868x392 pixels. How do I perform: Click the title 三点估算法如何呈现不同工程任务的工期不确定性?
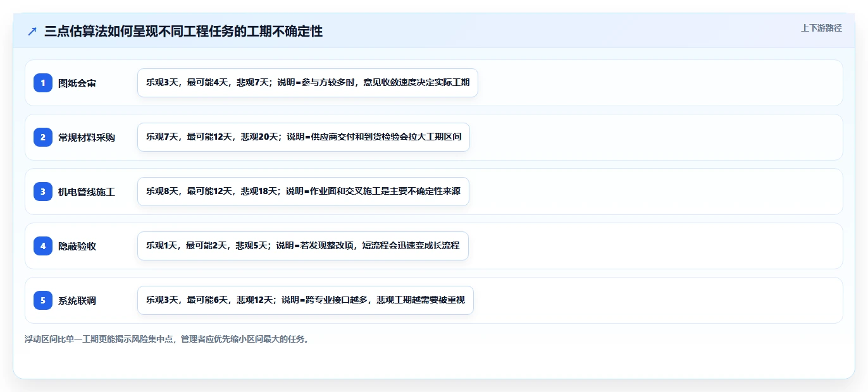click(x=183, y=32)
